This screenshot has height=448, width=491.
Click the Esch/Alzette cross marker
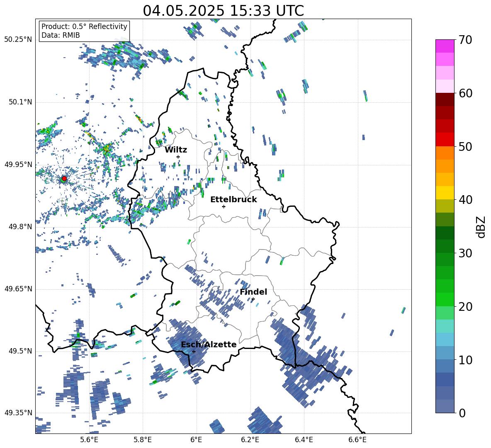[x=194, y=351]
